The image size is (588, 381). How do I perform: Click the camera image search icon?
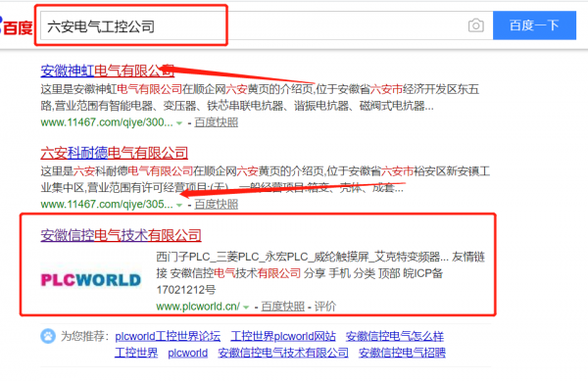click(476, 25)
